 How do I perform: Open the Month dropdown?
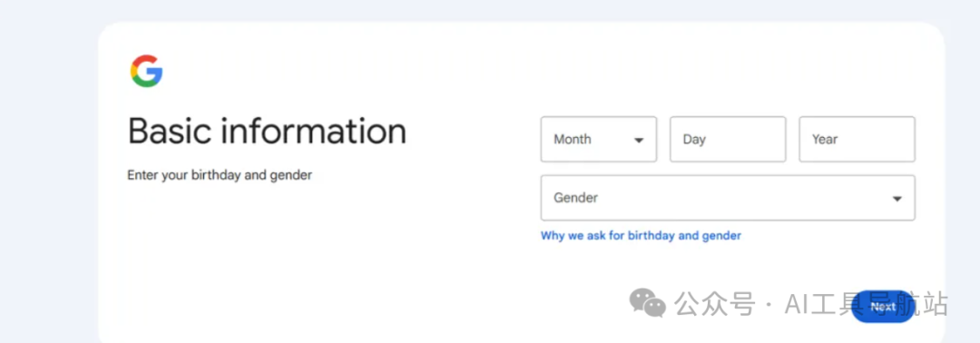[x=599, y=140]
